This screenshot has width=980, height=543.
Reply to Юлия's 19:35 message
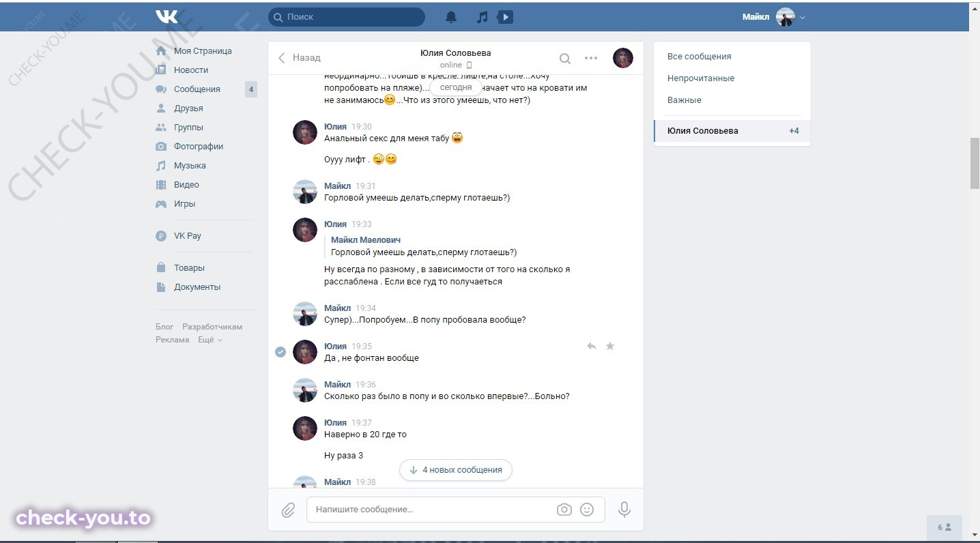592,347
